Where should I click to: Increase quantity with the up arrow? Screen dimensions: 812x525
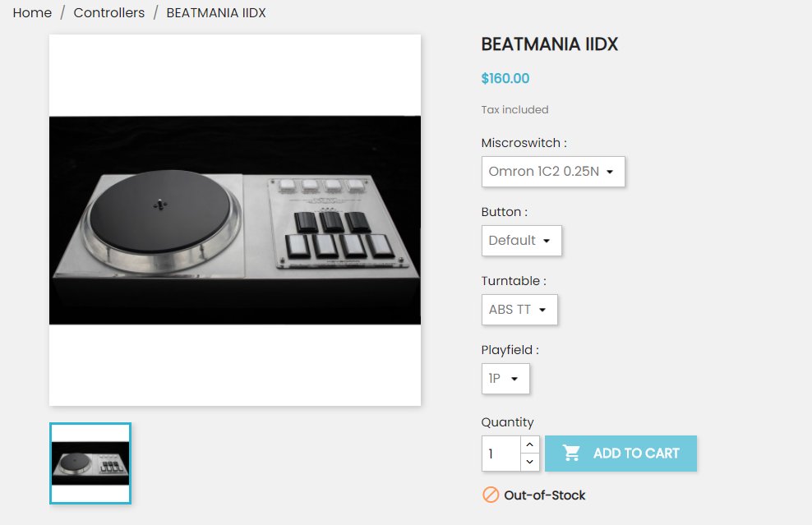530,444
